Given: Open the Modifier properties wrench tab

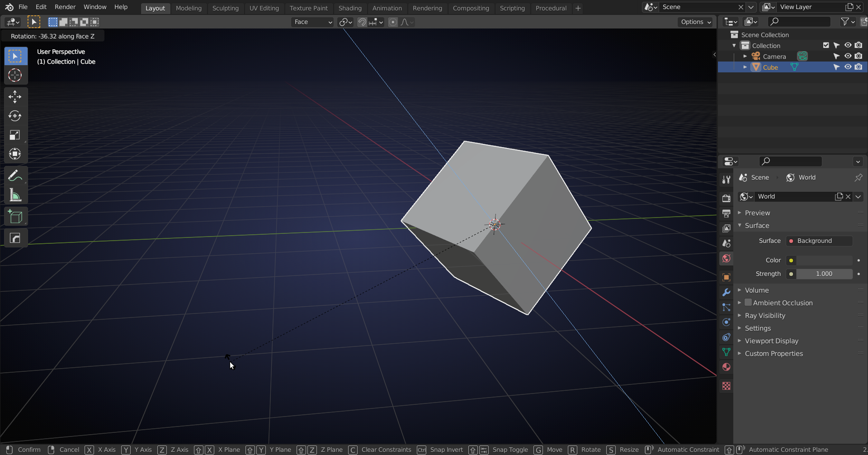Looking at the screenshot, I should (726, 292).
